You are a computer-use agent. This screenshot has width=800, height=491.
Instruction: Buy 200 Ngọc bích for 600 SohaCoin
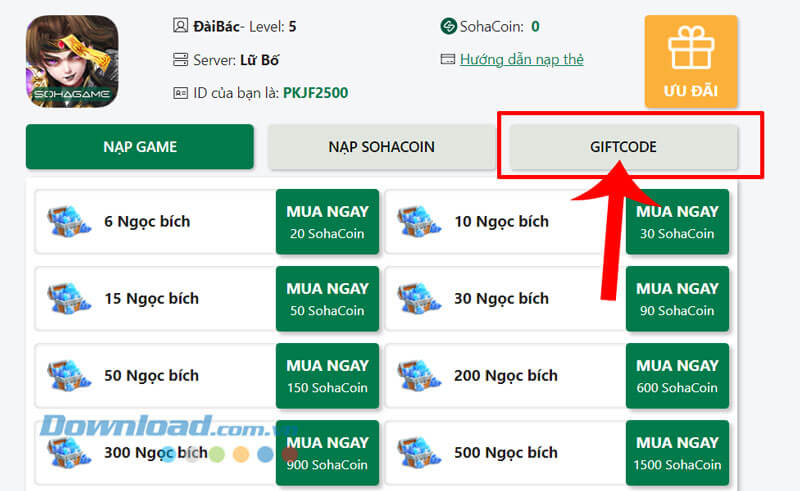pyautogui.click(x=678, y=376)
